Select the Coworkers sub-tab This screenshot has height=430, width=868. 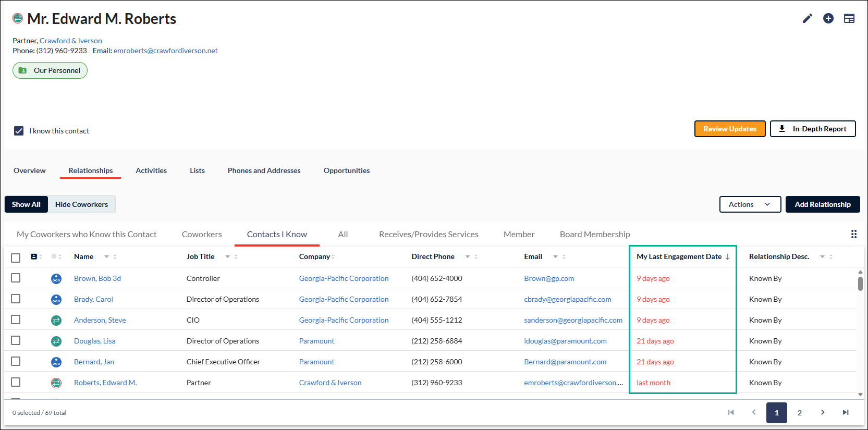pos(202,235)
